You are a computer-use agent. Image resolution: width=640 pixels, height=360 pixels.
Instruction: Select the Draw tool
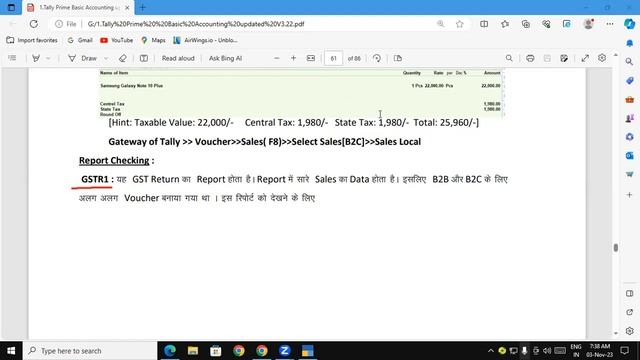[82, 58]
